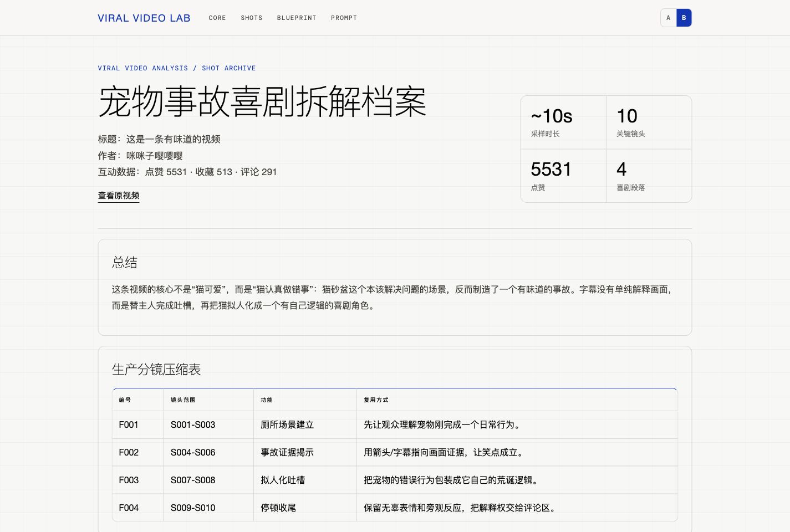Select table cell F001

point(138,425)
